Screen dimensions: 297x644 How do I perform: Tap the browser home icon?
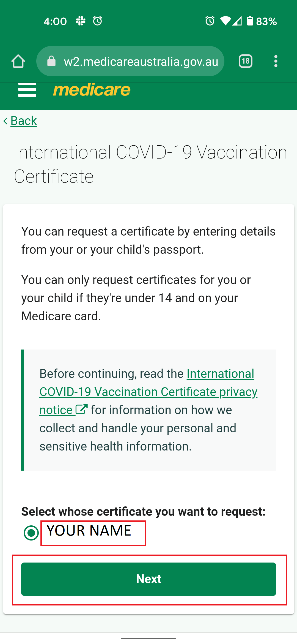point(18,61)
